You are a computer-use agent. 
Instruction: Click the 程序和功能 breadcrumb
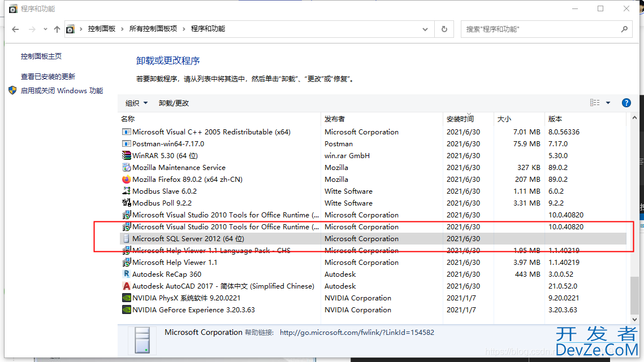[208, 29]
